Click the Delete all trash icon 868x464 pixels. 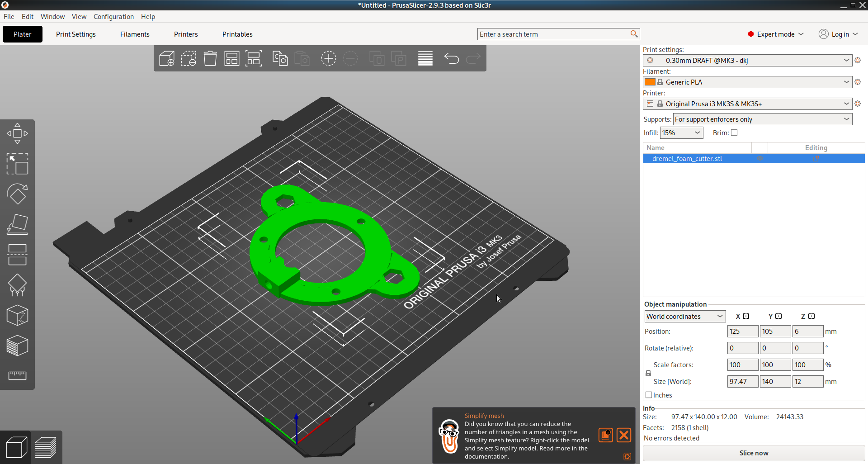210,59
